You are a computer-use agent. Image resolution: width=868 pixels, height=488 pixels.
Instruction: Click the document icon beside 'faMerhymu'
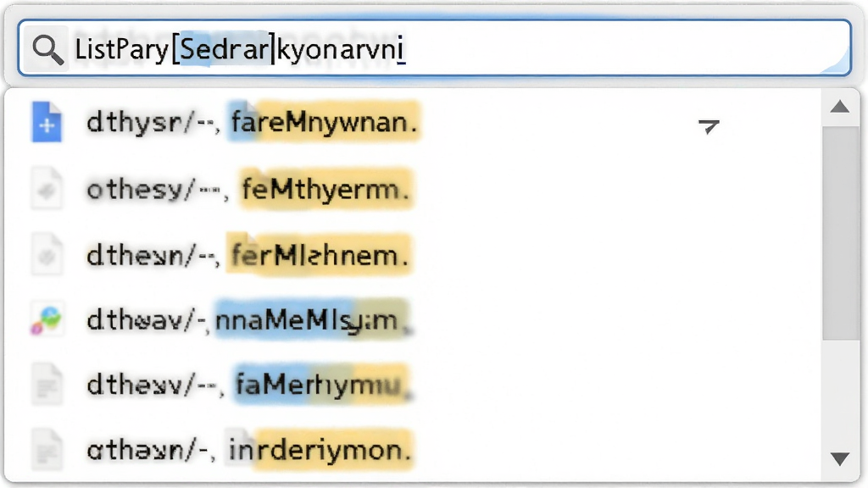pos(47,385)
